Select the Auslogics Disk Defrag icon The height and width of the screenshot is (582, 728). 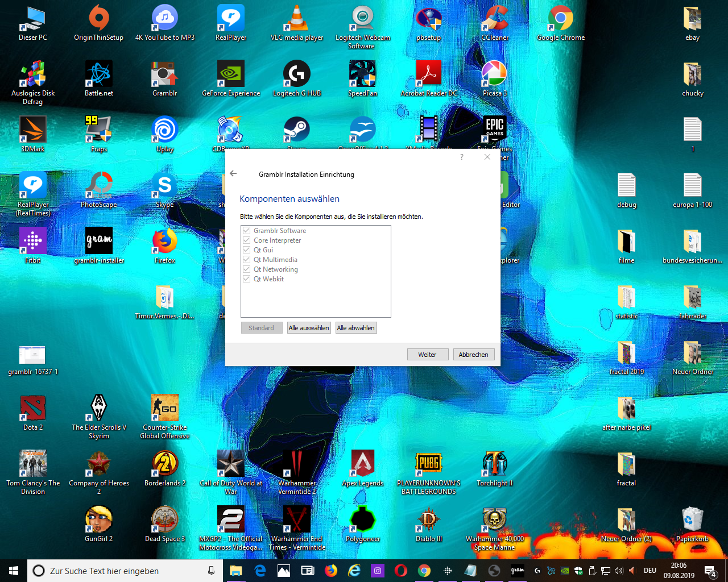[x=33, y=83]
